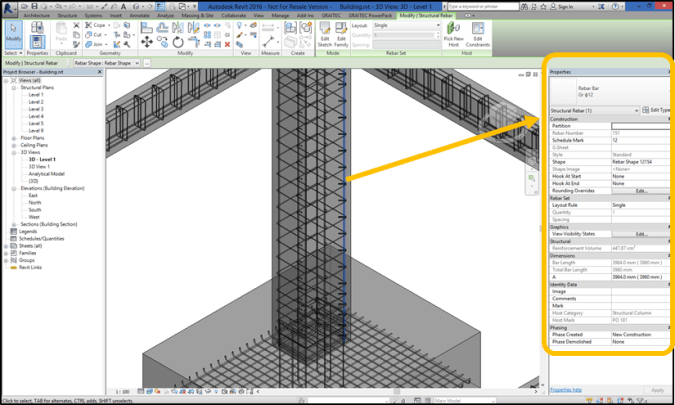
Task: Open the Properties help link
Action: (566, 390)
